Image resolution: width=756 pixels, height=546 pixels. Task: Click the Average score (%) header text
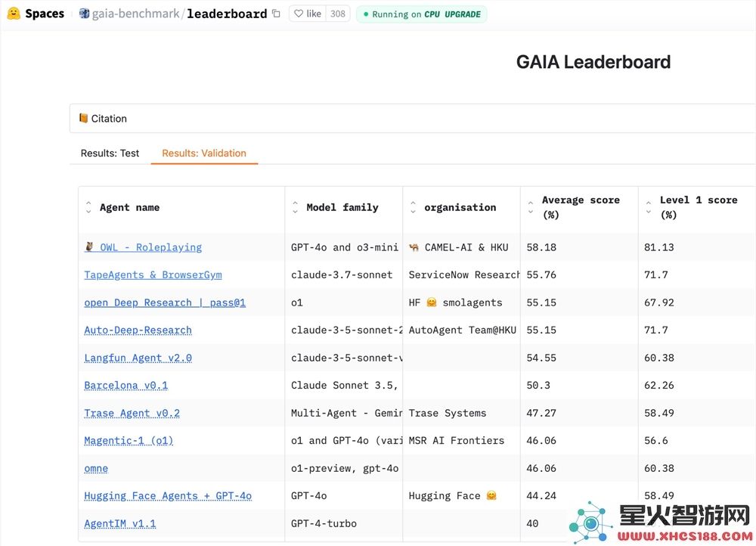[581, 207]
